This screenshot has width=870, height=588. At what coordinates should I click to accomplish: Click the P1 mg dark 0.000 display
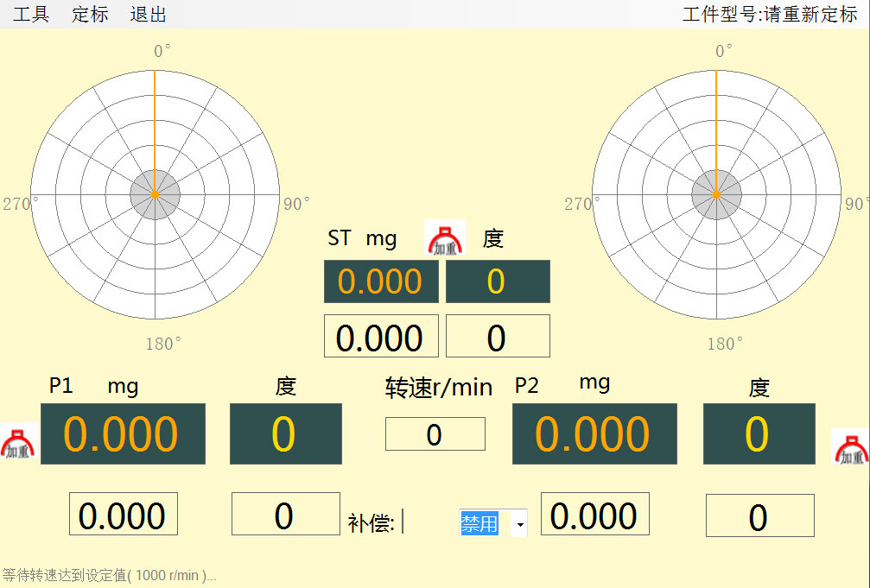tap(122, 433)
